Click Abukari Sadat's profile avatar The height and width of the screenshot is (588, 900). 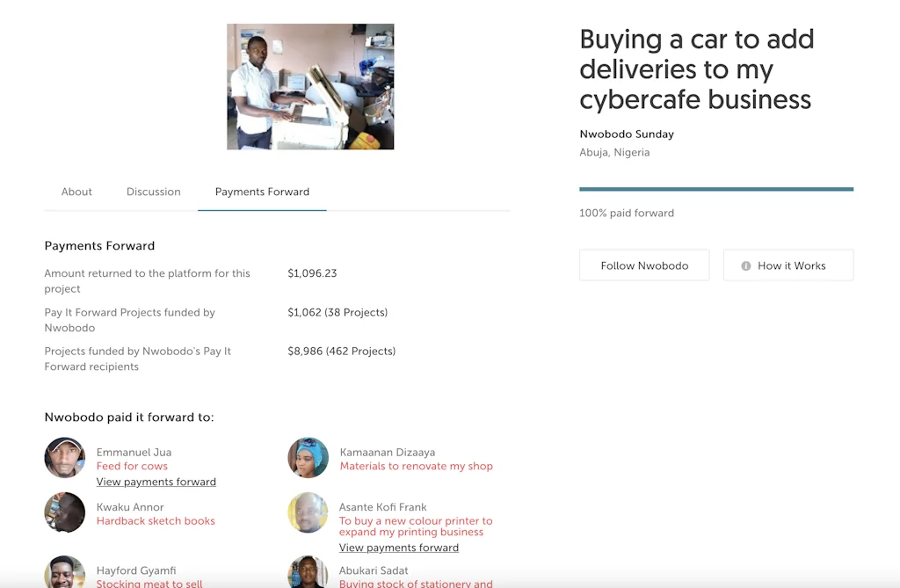pos(308,572)
